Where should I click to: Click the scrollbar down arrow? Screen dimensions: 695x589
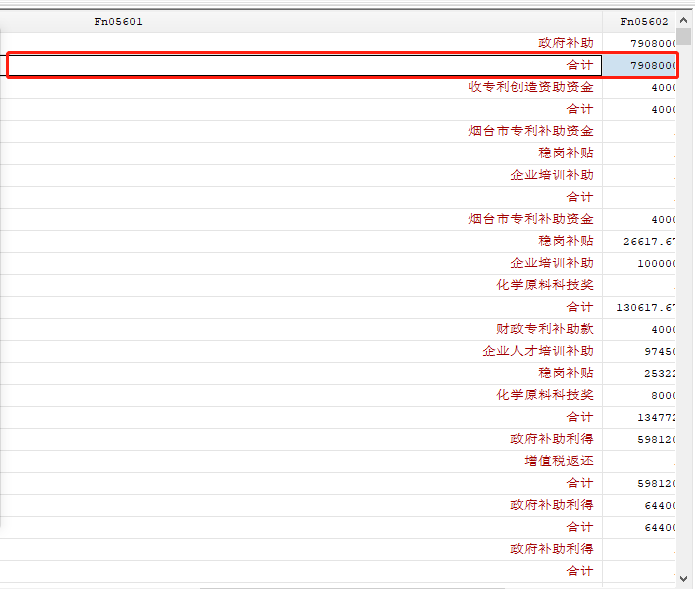683,578
